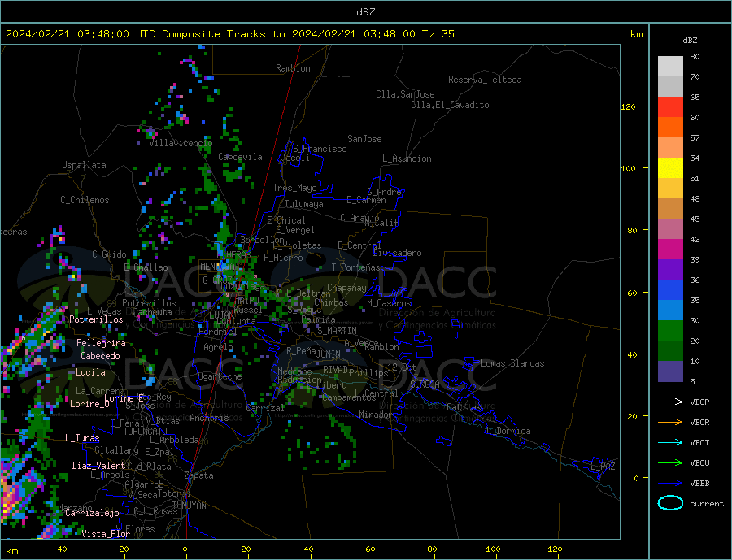
Task: Click the L_PAZ map label
Action: click(603, 467)
